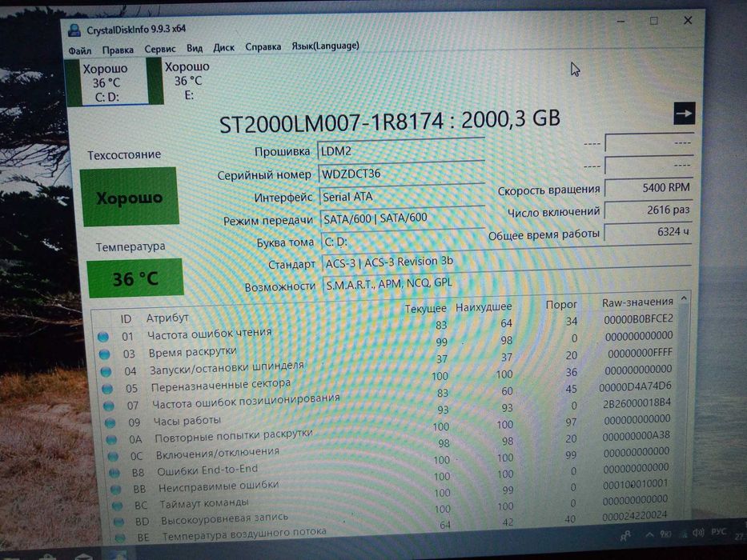
Task: Open the Диск menu
Action: point(224,48)
